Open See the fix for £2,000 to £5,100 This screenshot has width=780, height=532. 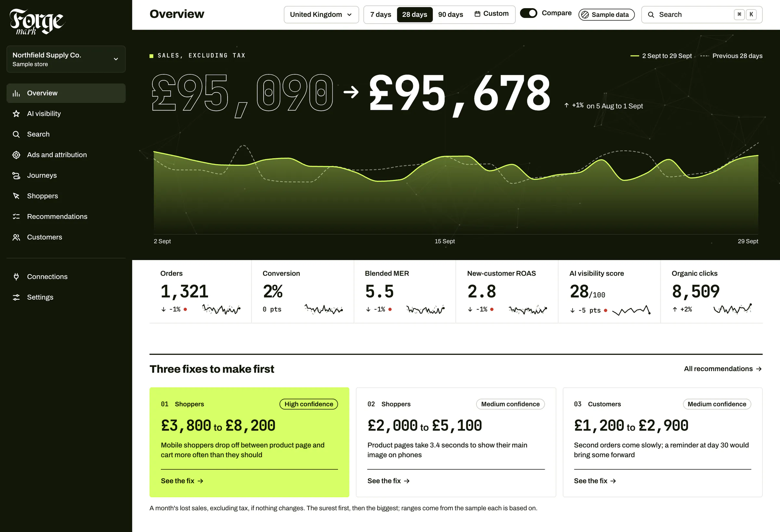point(388,481)
